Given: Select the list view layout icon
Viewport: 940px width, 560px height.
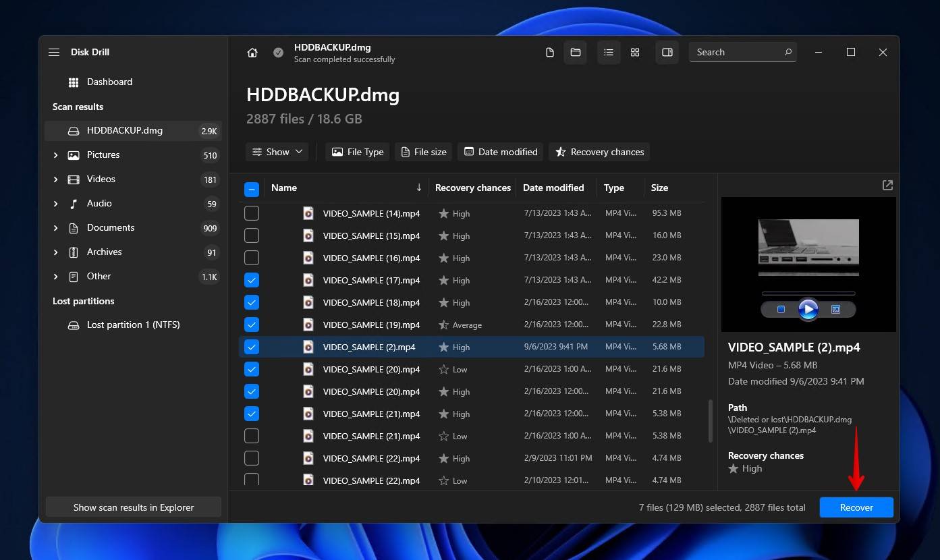Looking at the screenshot, I should tap(609, 53).
